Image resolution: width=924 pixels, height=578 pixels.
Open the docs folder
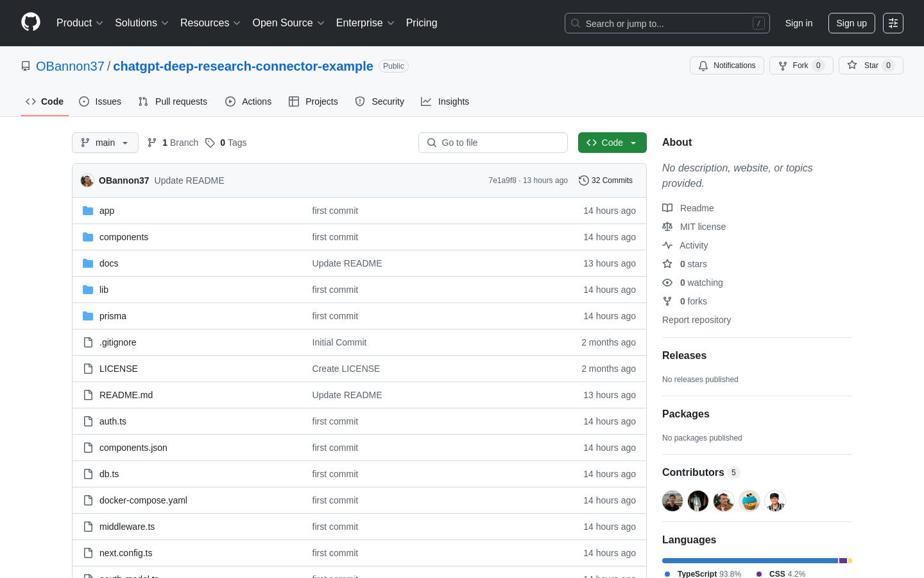pos(108,263)
